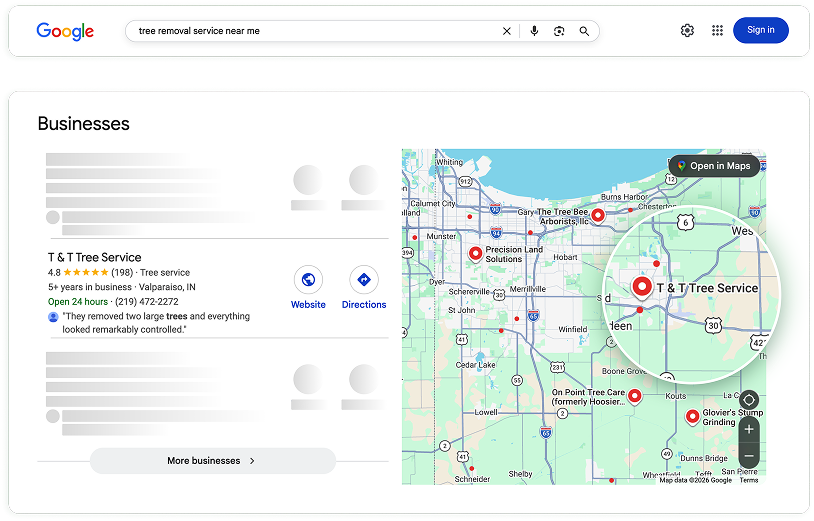Zoom out on the map
814x521 pixels.
749,456
